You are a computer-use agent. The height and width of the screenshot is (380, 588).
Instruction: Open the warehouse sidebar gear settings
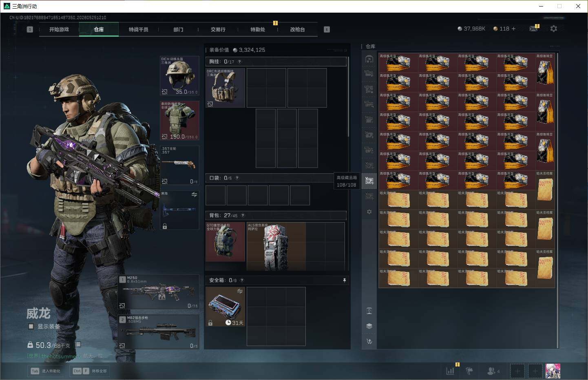[369, 212]
